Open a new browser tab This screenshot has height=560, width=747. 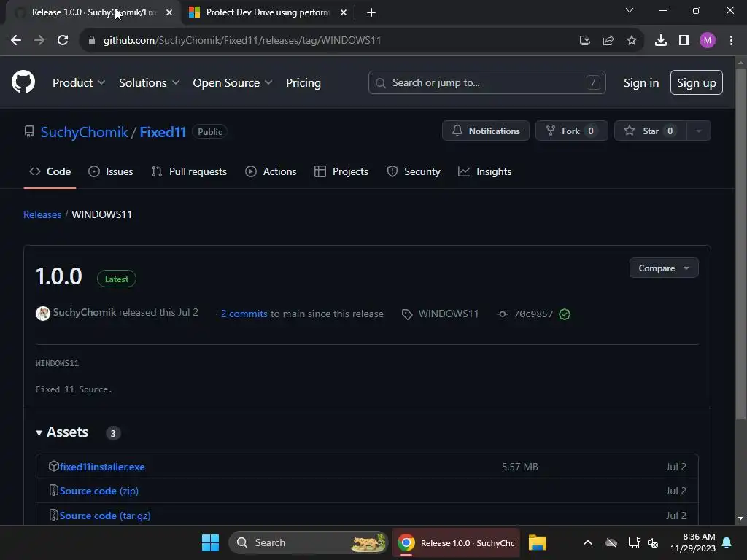tap(371, 12)
